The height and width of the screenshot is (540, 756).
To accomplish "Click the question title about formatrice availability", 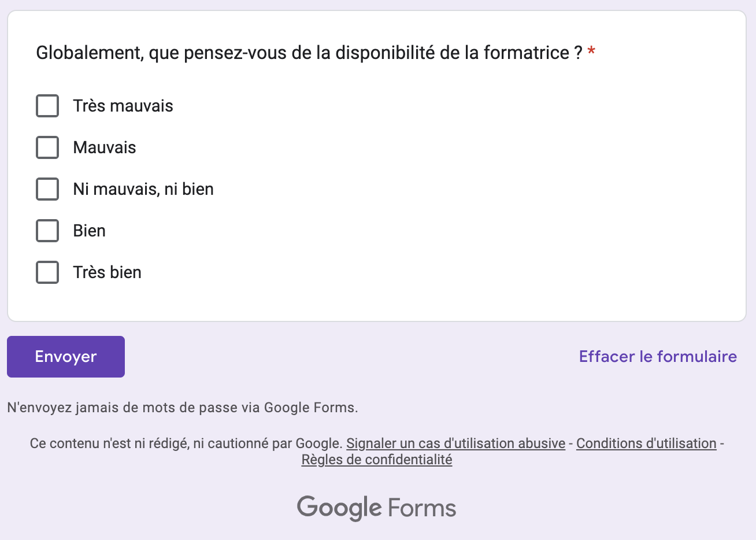I will click(x=309, y=53).
